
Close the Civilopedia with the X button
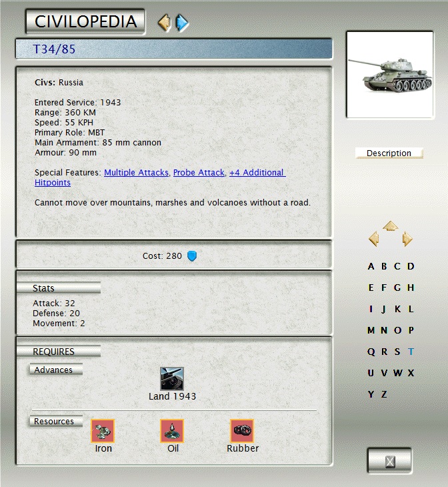tap(390, 461)
